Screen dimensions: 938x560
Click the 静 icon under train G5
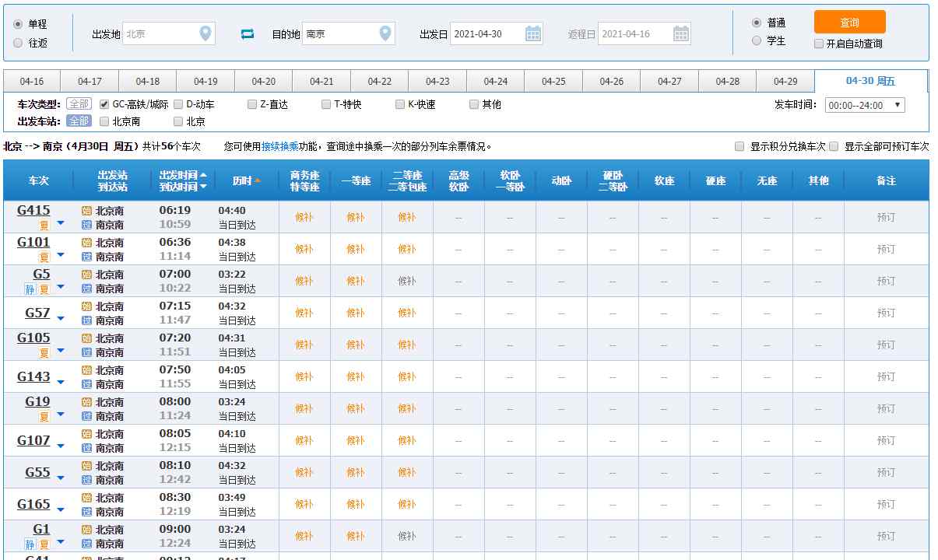click(30, 289)
